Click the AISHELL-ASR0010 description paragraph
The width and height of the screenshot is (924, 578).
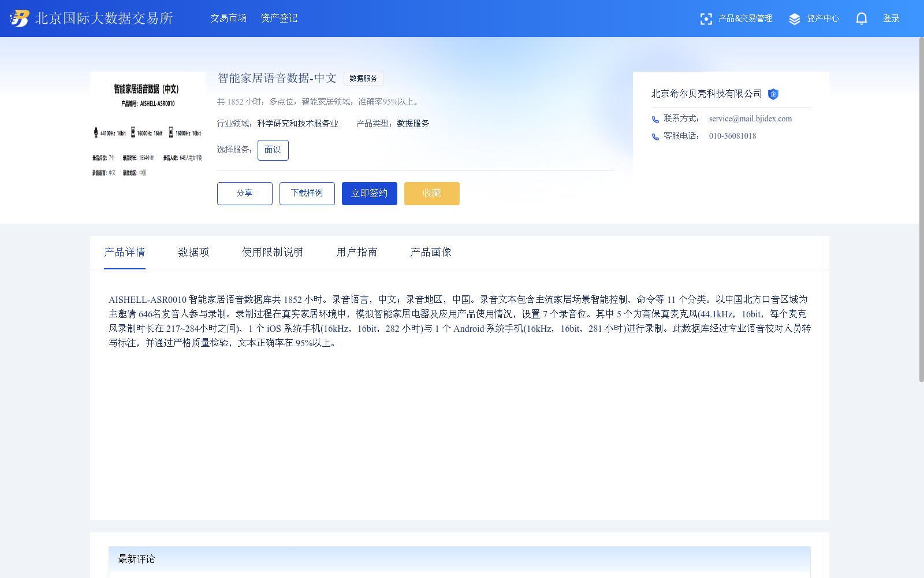coord(460,321)
